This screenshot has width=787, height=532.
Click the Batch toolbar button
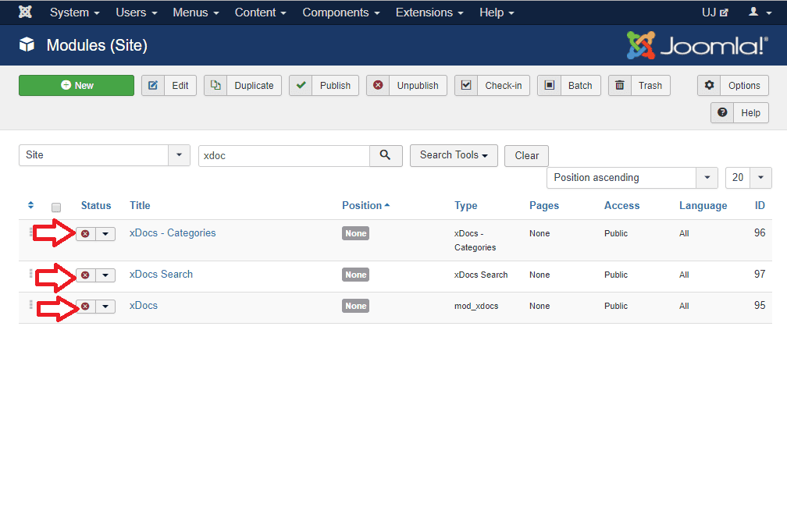pos(568,86)
